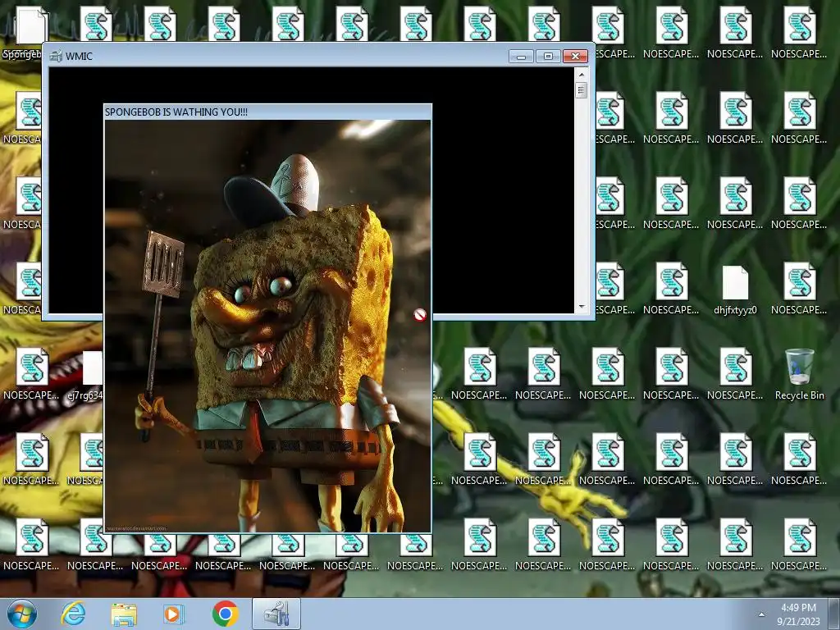Select the Recycle Bin desktop icon
Image resolution: width=840 pixels, height=630 pixels.
799,373
